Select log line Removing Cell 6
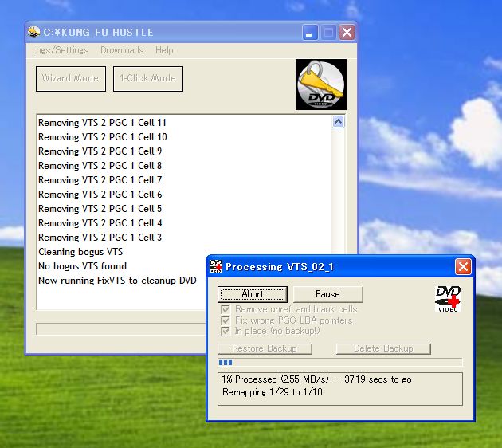The width and height of the screenshot is (502, 448). [x=100, y=195]
